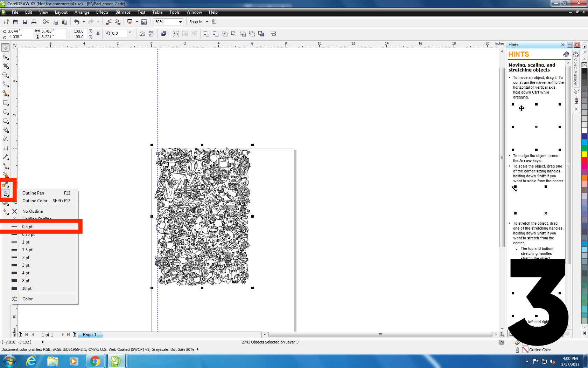
Task: Set object to No Outline
Action: click(33, 211)
